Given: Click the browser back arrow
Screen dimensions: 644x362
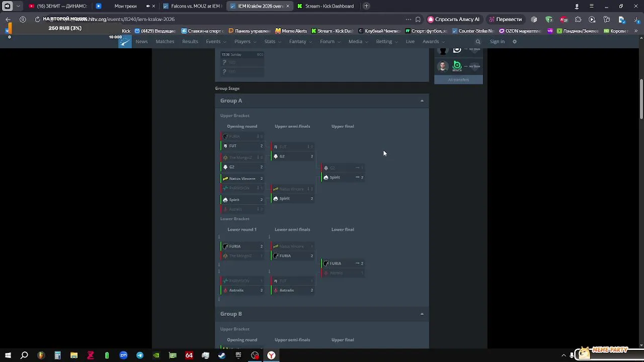Looking at the screenshot, I should point(8,19).
